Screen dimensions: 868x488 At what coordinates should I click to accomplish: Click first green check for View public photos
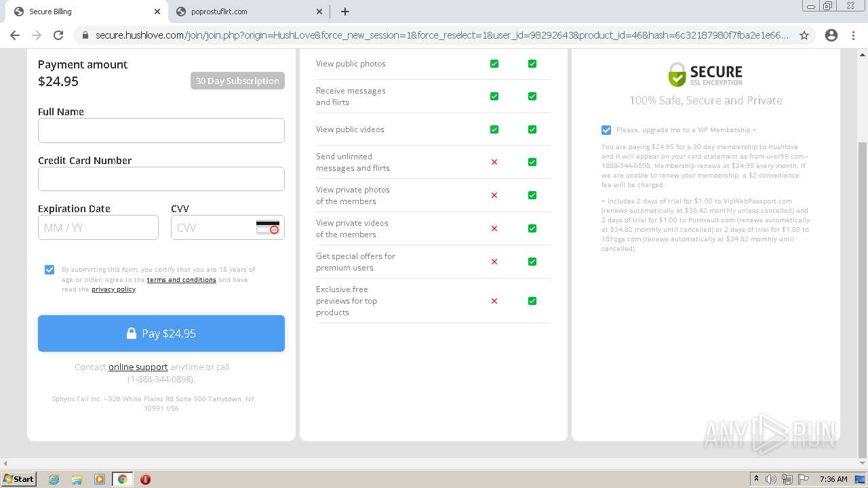(x=494, y=64)
